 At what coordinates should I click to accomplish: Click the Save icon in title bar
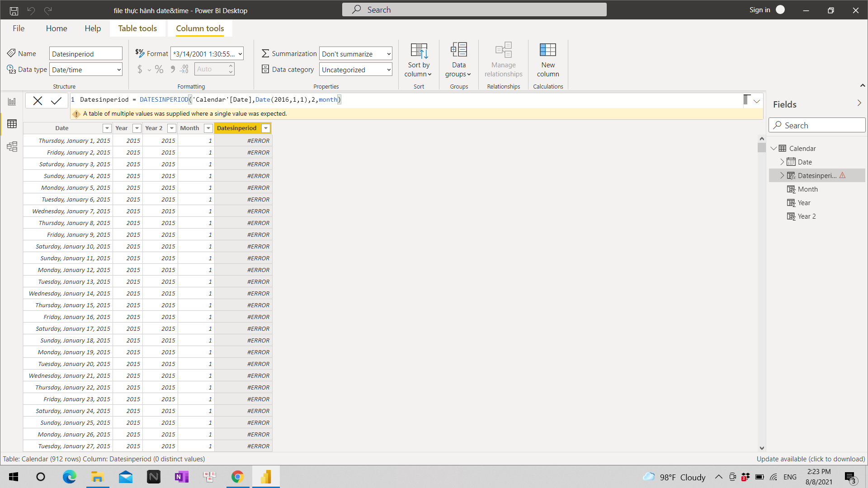pos(14,10)
